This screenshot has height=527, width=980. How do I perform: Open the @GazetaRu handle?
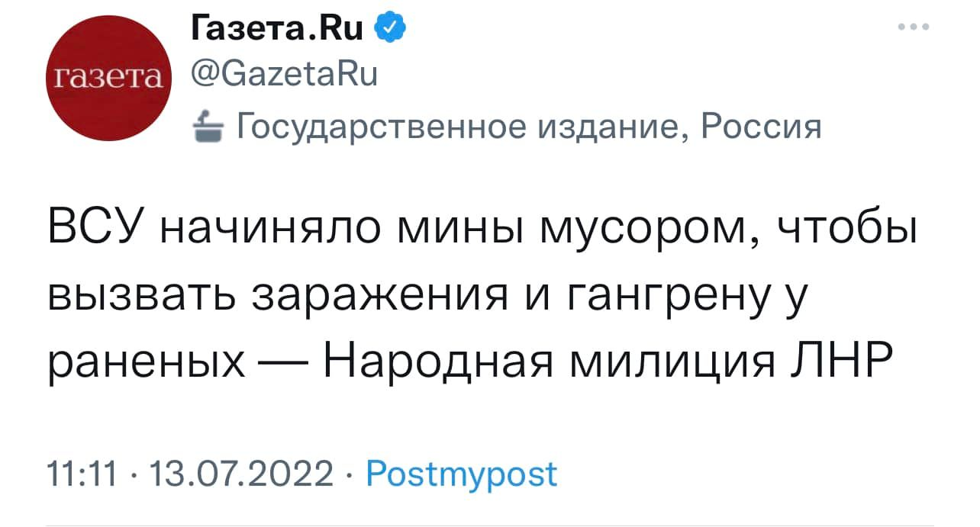282,76
